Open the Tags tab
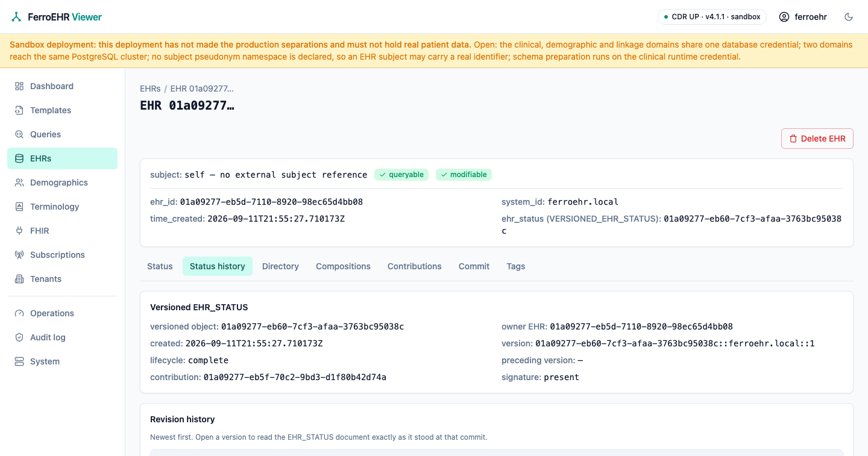 (516, 266)
